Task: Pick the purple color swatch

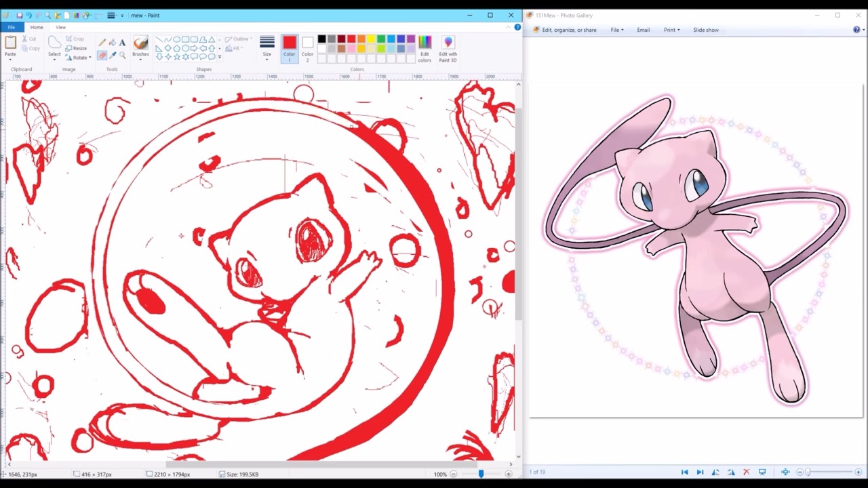Action: (411, 39)
